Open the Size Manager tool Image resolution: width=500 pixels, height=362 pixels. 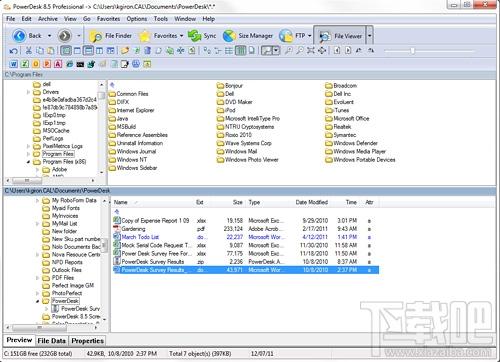tap(248, 36)
